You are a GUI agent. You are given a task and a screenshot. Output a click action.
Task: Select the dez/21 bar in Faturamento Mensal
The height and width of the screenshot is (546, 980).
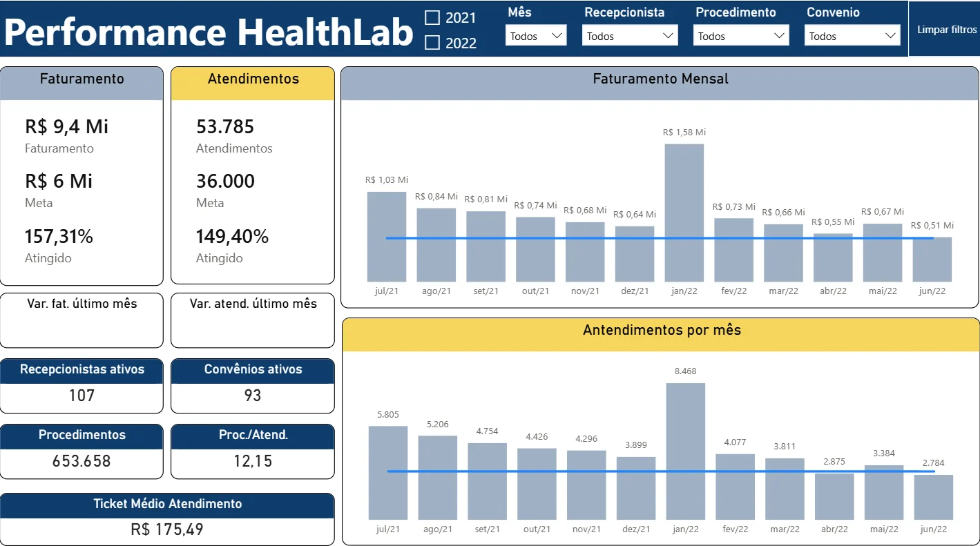click(635, 254)
